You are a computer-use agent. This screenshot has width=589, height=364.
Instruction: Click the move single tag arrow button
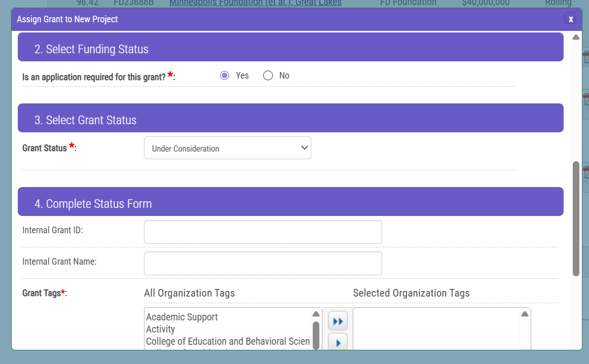338,342
